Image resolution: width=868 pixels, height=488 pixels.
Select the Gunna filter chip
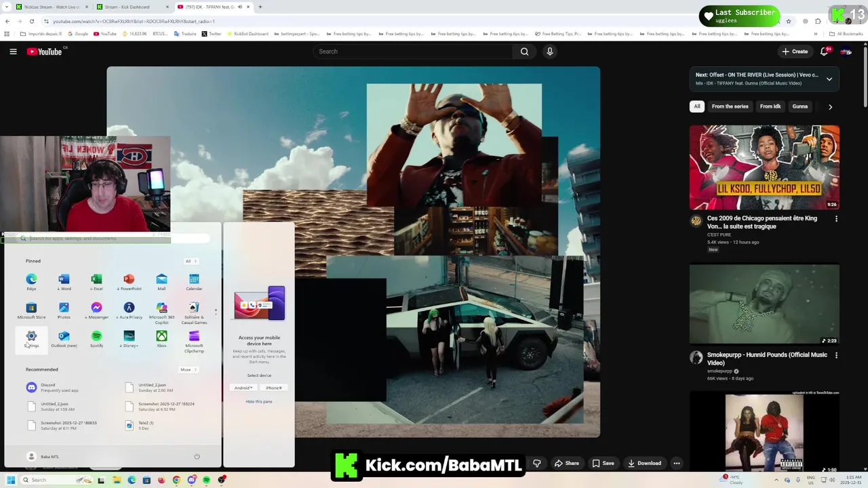click(x=800, y=106)
